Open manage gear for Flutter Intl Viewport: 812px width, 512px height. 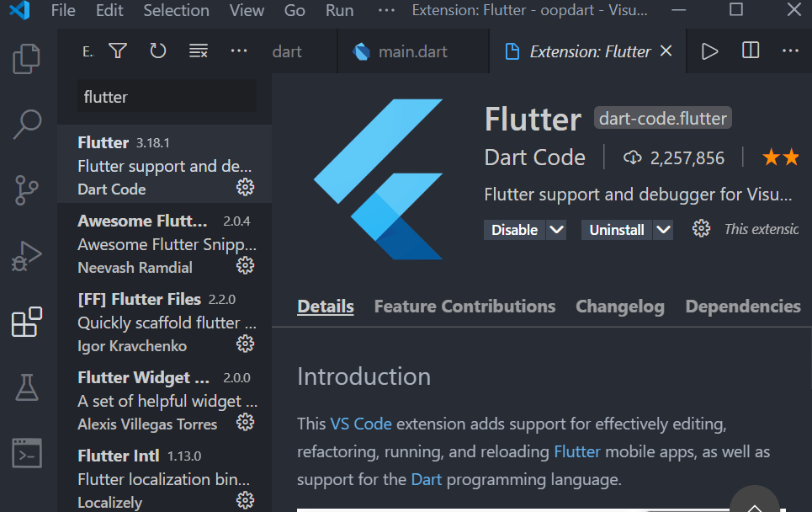point(246,500)
